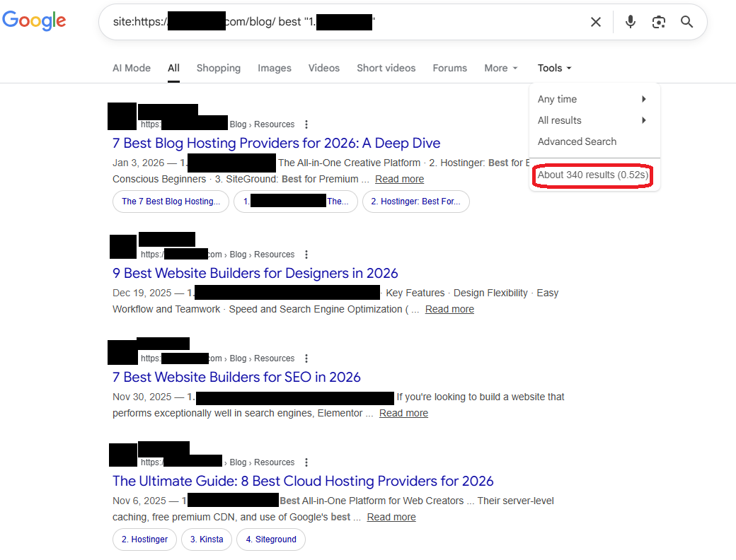The height and width of the screenshot is (560, 736).
Task: Expand the Any time filter
Action: (593, 99)
